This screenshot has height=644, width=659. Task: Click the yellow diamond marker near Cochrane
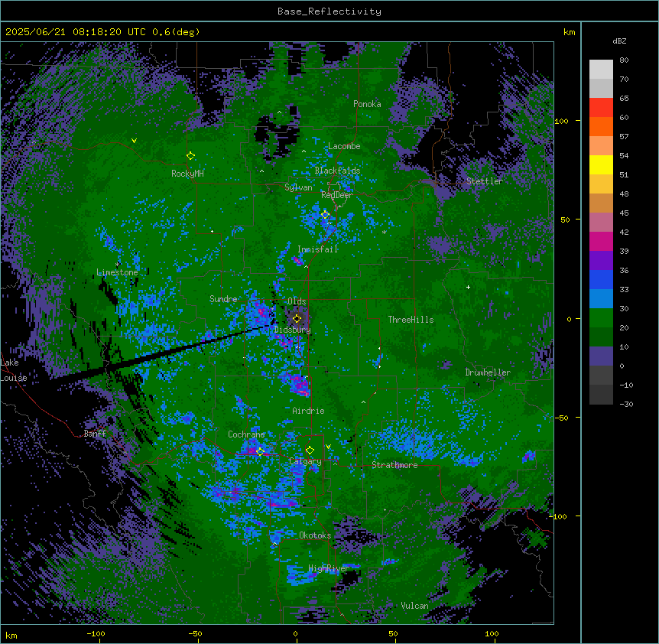coord(260,452)
